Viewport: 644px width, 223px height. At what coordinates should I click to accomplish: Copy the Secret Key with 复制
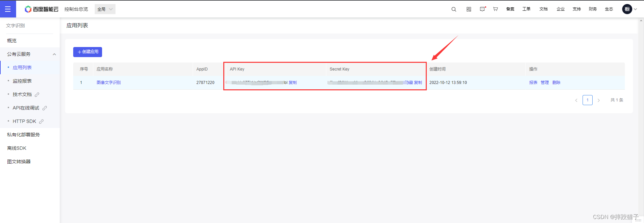click(x=418, y=83)
